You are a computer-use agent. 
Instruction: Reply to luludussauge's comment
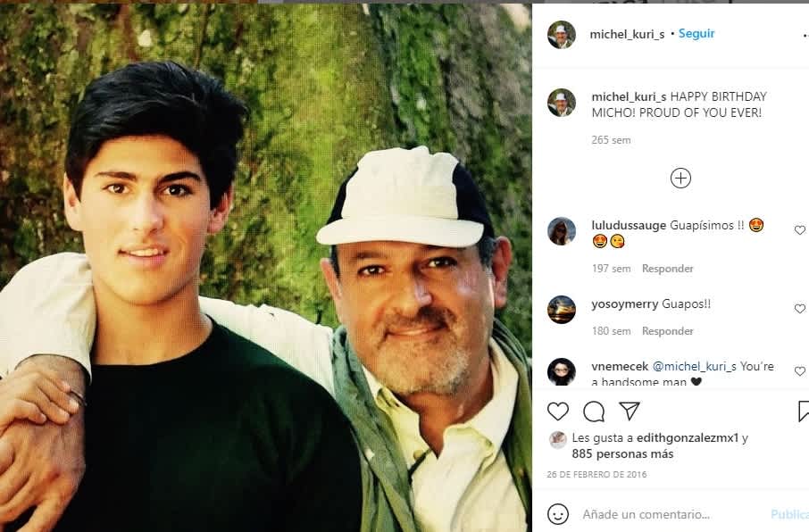(x=667, y=269)
